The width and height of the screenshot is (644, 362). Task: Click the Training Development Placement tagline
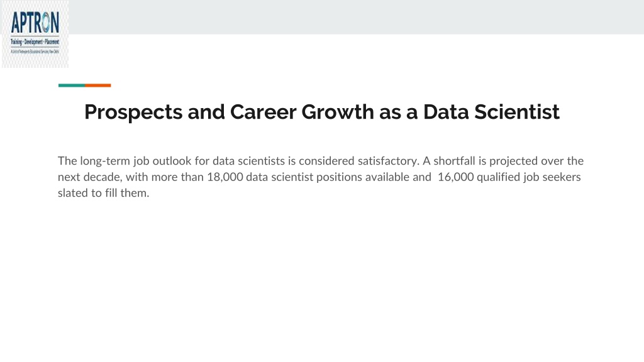[x=35, y=42]
